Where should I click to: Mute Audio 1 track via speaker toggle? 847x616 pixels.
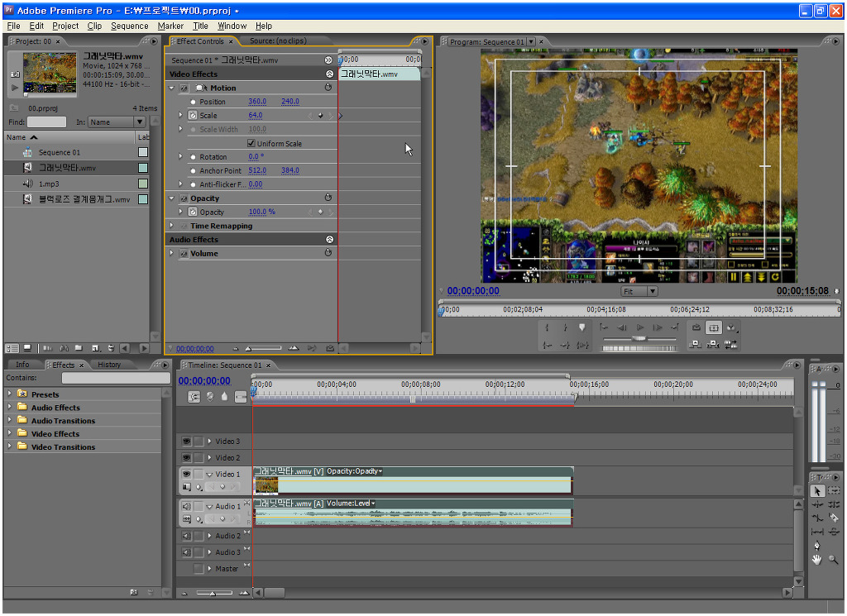coord(186,506)
